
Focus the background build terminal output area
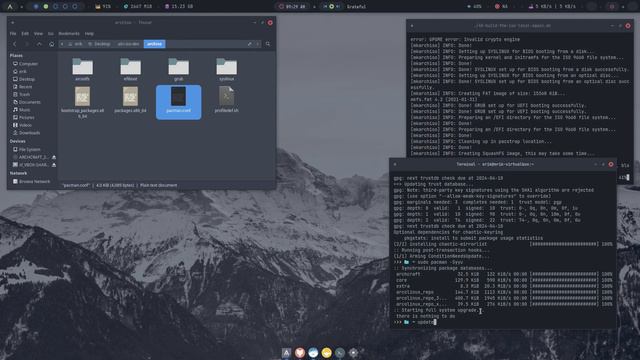coord(520,96)
